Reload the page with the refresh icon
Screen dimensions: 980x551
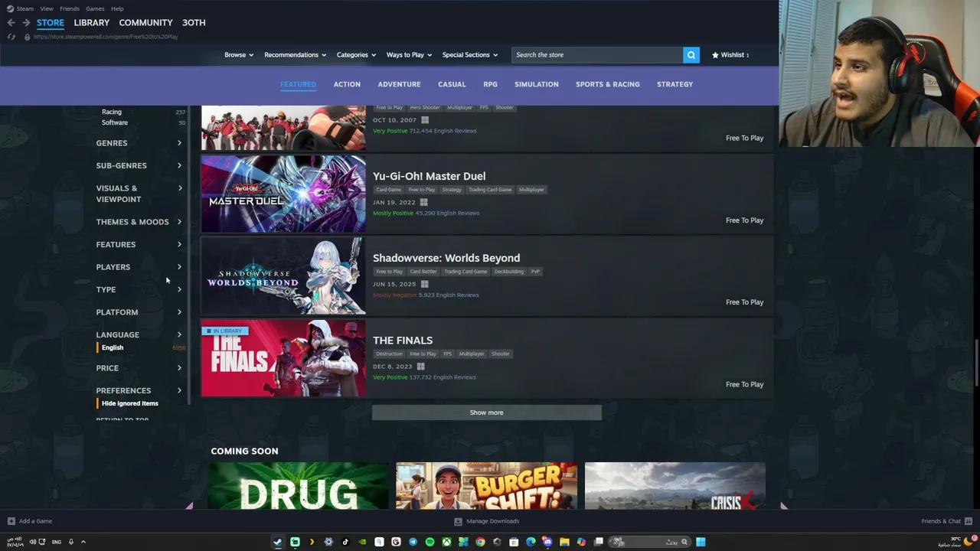[11, 37]
